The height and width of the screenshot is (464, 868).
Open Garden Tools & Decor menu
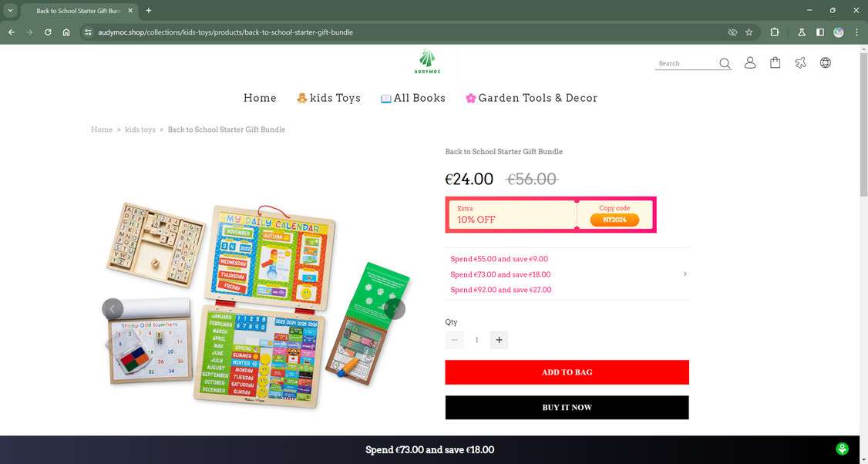(x=531, y=98)
